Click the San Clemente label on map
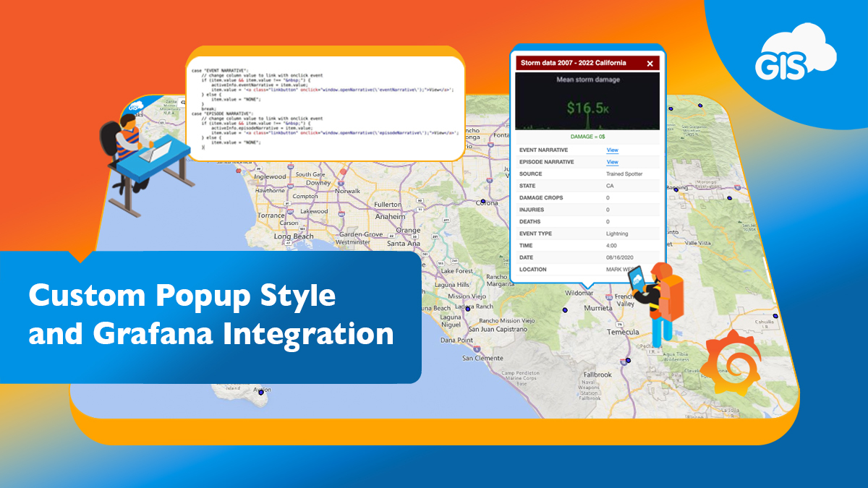Image resolution: width=868 pixels, height=488 pixels. (x=482, y=359)
